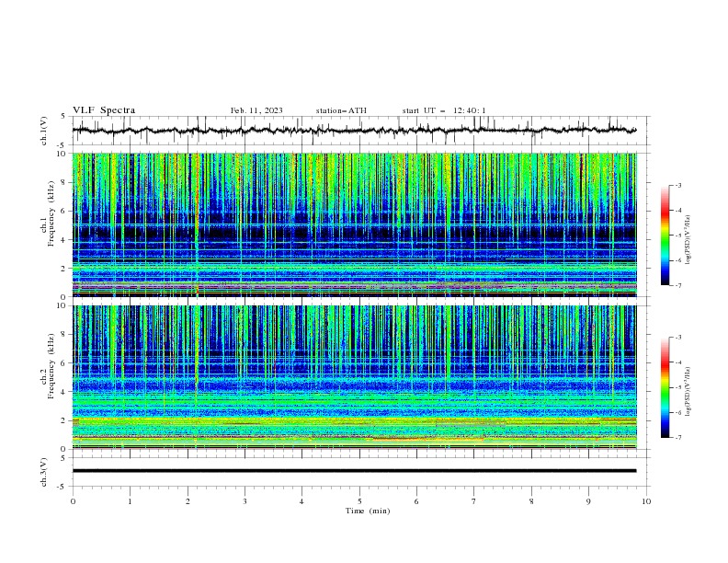Viewport: 728px width, 563px height.
Task: Click the "-7" label on ch.1 colorbar
Action: click(677, 285)
